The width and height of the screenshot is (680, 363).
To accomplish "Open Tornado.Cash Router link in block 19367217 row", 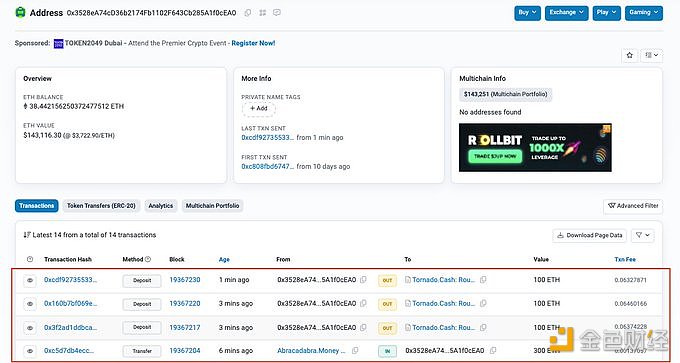I will click(x=443, y=327).
